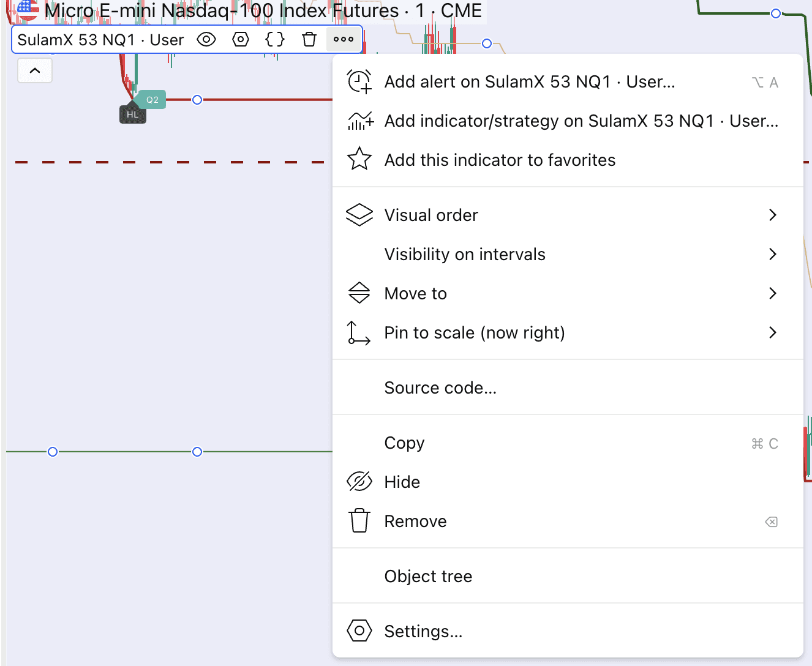
Task: Click the circle handle on the red line near Q2
Action: click(197, 100)
